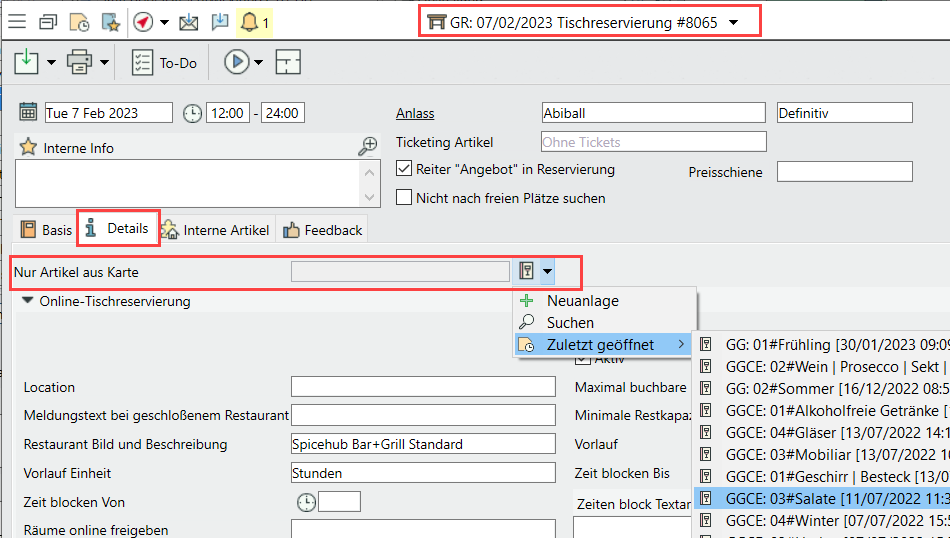Viewport: 950px width, 538px height.
Task: Open the hamburger menu icon
Action: coord(20,22)
